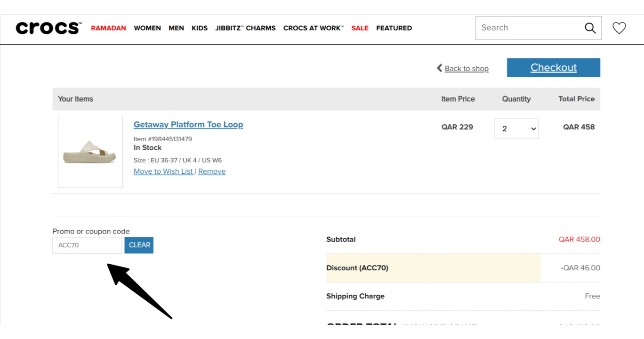Open the Sale menu
The height and width of the screenshot is (339, 644).
pos(360,28)
